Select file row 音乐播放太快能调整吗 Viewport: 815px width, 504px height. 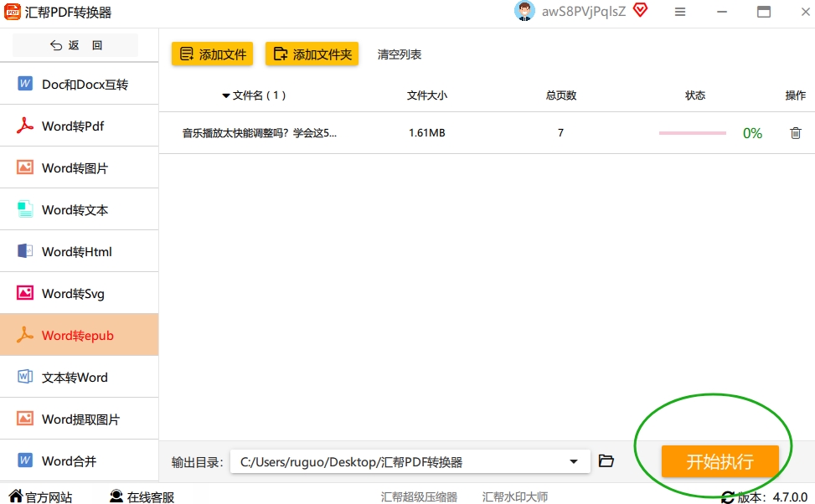tap(487, 133)
